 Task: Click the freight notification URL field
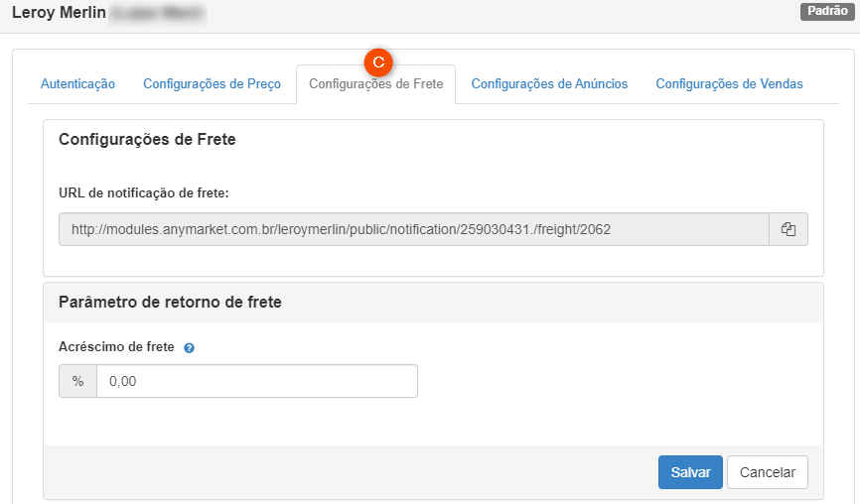[x=414, y=229]
